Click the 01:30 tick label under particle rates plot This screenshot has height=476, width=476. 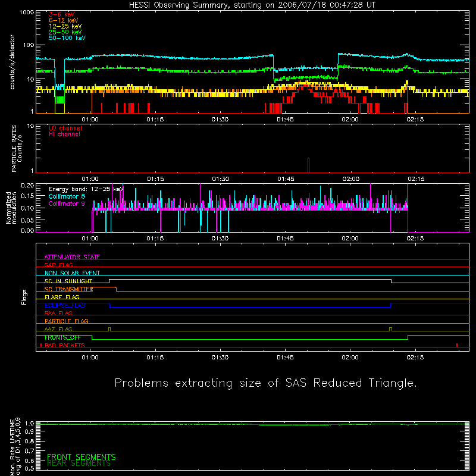220,179
